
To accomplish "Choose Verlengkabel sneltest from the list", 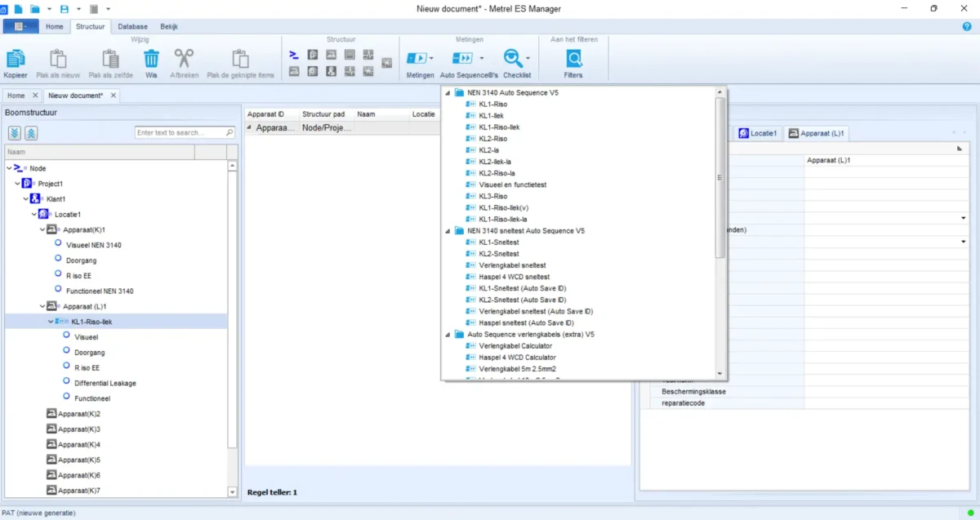I will click(x=512, y=265).
